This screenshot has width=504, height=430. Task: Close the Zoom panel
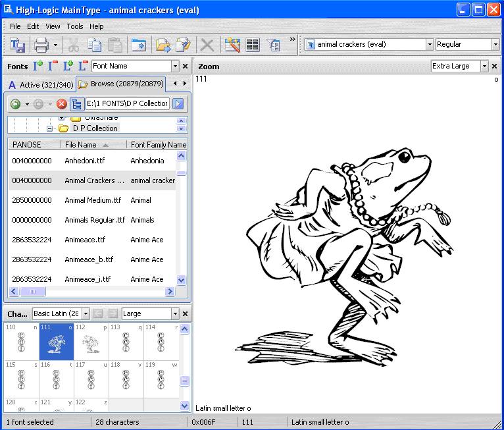(x=494, y=67)
